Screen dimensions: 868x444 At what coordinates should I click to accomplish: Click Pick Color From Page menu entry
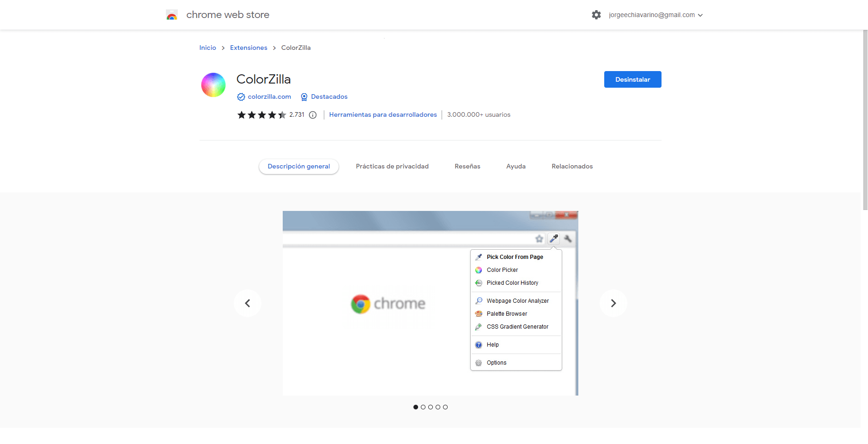516,257
